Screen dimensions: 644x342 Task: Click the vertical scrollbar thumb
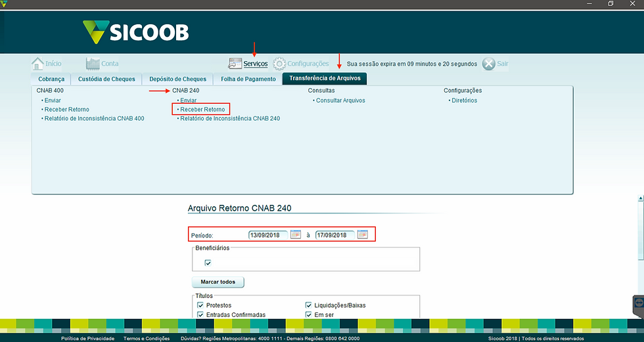[x=641, y=231]
